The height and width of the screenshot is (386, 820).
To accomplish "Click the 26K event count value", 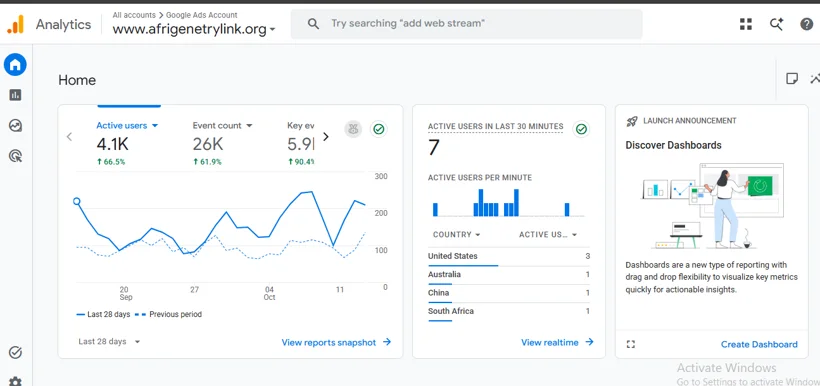I will pos(208,144).
